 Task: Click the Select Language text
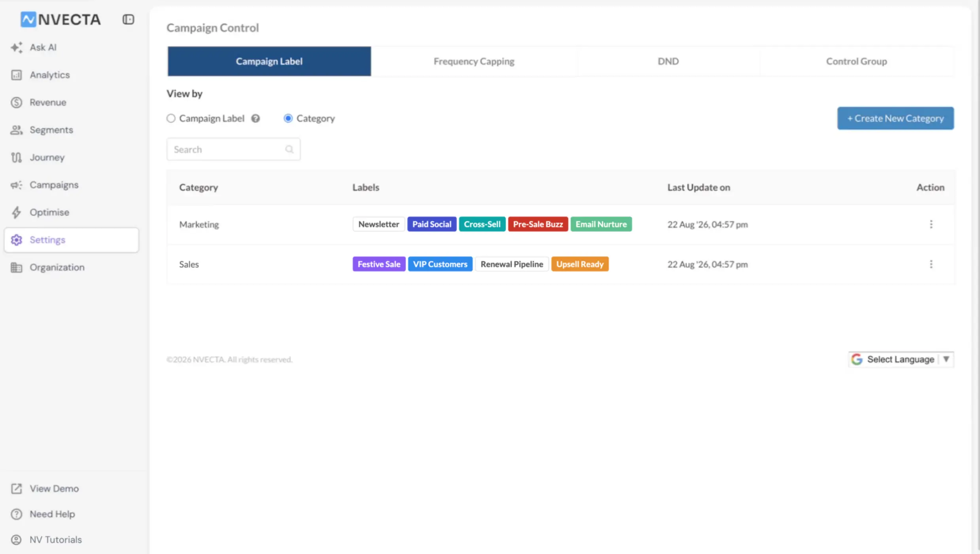tap(901, 359)
